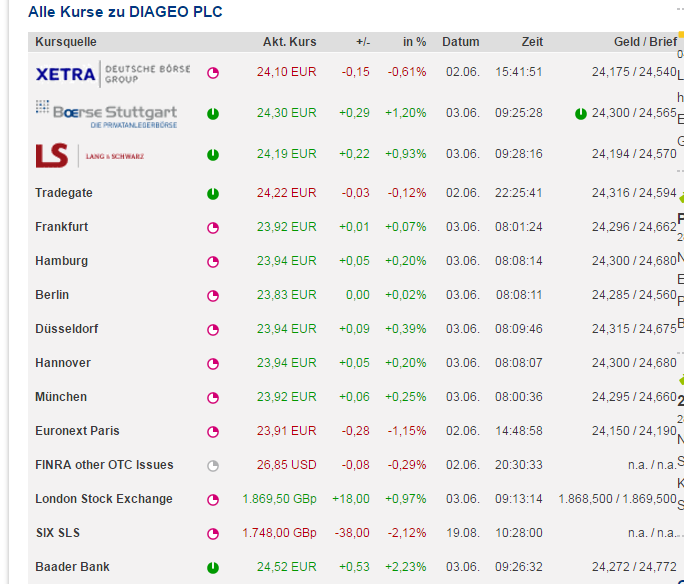Open the Tradegate quote source

click(x=64, y=193)
